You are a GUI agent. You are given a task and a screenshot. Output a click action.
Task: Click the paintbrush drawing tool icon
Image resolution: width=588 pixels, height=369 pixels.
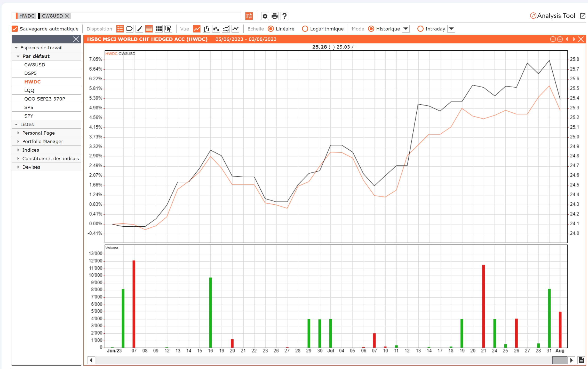click(x=139, y=29)
